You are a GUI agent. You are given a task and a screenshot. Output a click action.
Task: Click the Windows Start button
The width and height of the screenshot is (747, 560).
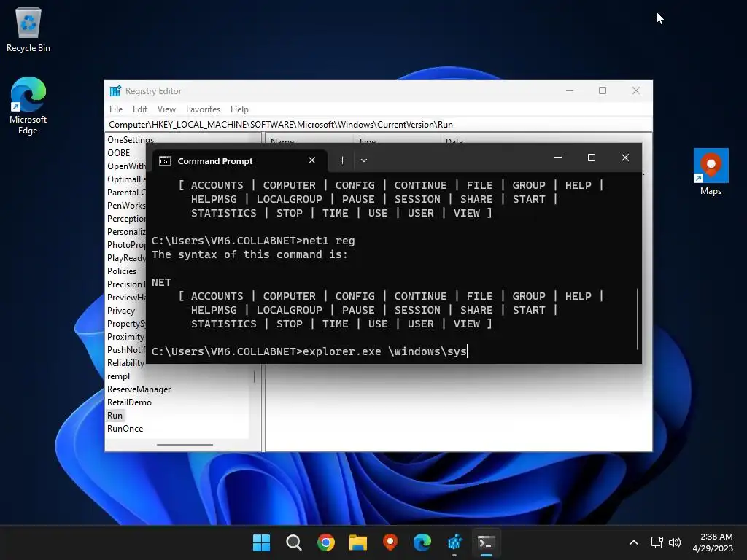261,542
